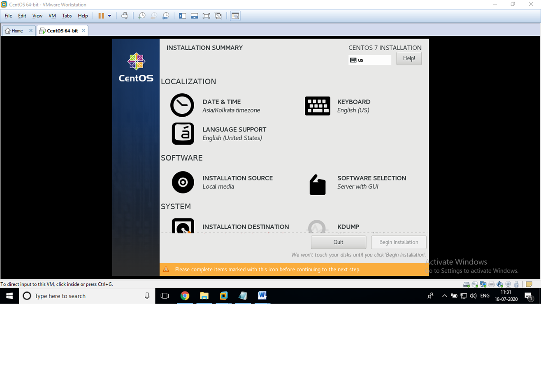
Task: Take a snapshot of the virtual machine
Action: point(142,16)
